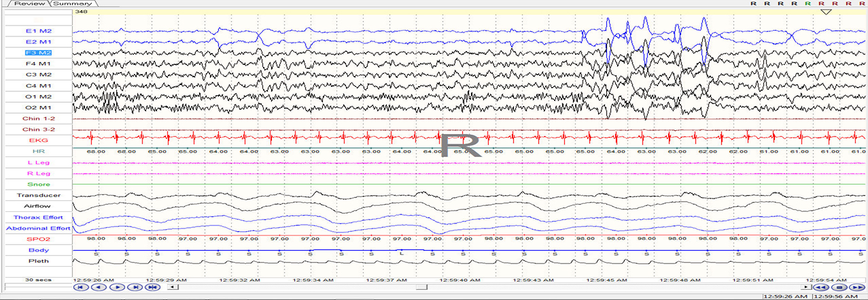Click the SPO2 channel label

pyautogui.click(x=38, y=239)
